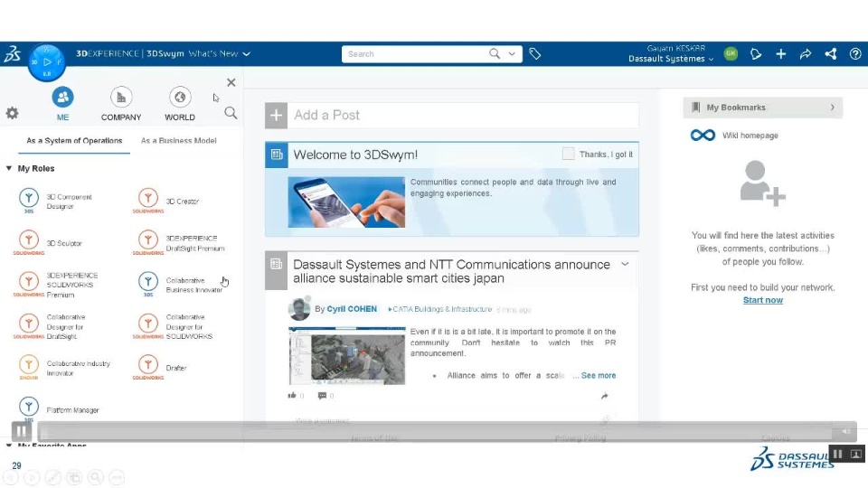868x488 pixels.
Task: Select the 3D Sculptor role
Action: (50, 243)
